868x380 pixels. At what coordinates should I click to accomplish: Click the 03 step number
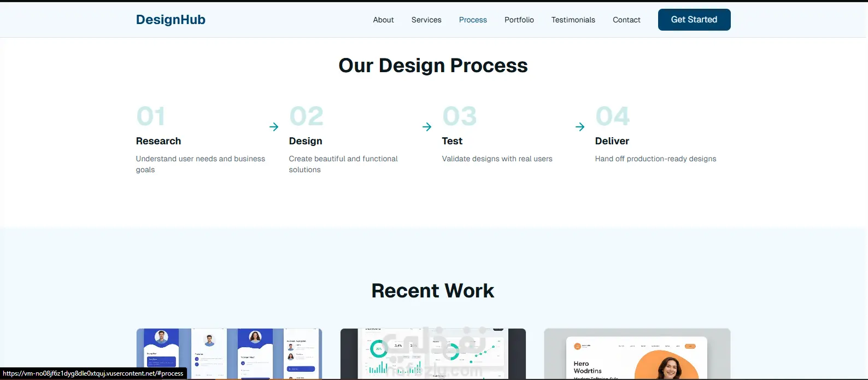click(x=460, y=116)
